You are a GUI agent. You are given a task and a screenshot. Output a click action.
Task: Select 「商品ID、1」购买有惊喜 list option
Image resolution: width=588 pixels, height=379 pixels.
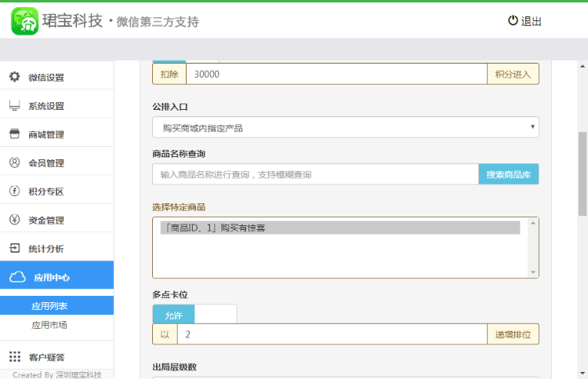click(339, 228)
